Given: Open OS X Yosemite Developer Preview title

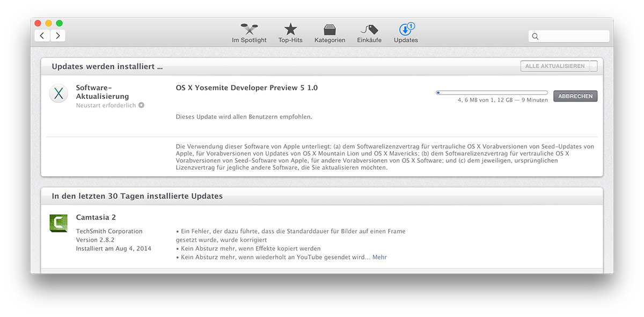Looking at the screenshot, I should 246,88.
